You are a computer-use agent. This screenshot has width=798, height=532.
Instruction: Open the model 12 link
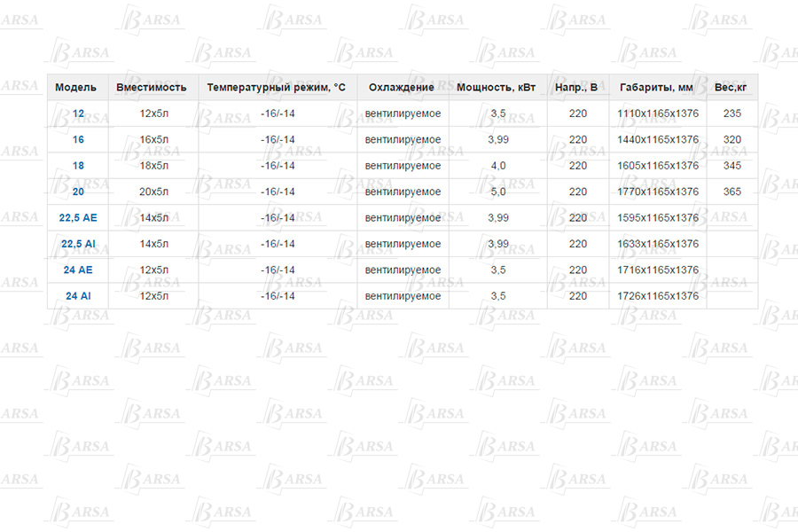click(78, 113)
